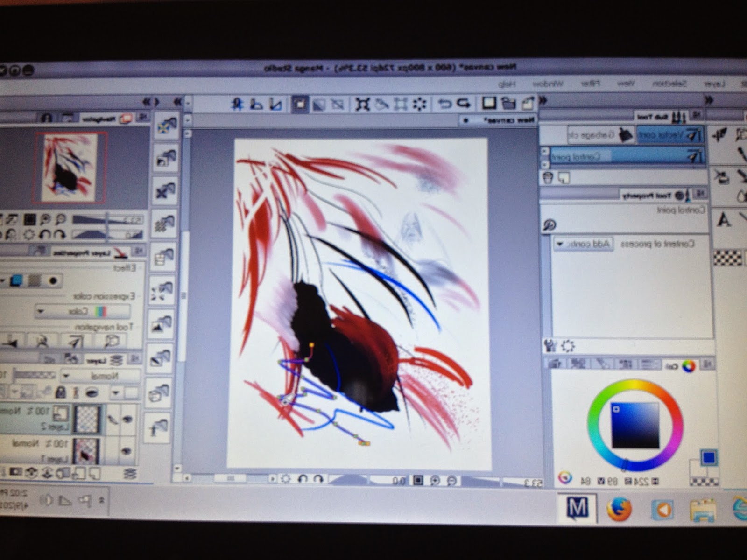Delete sub tool using trash can icon
The width and height of the screenshot is (747, 560).
[x=549, y=177]
